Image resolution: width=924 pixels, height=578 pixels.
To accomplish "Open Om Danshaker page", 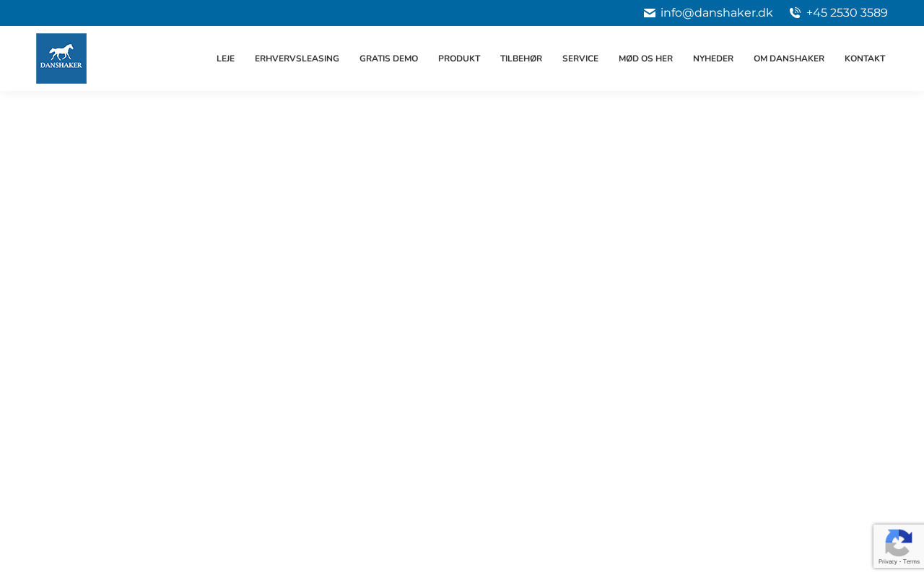I will click(x=789, y=59).
